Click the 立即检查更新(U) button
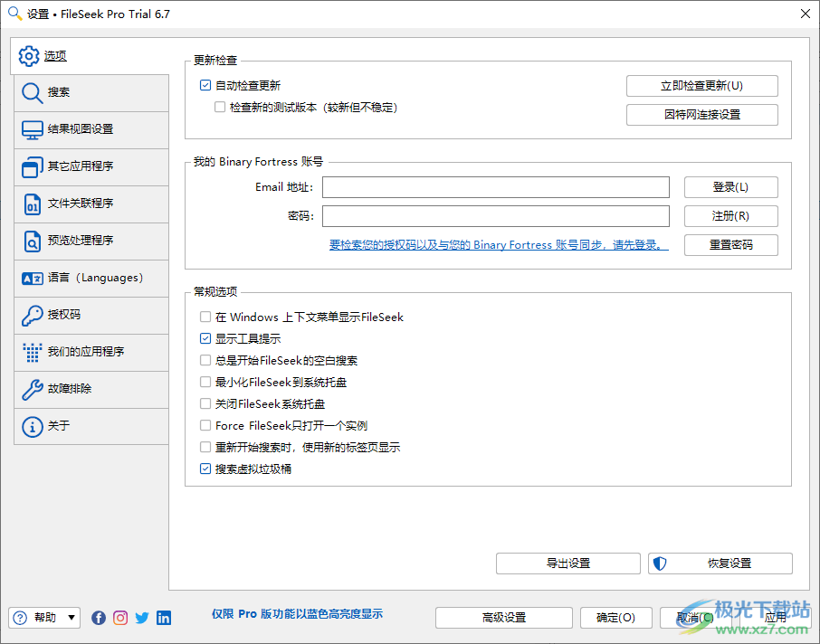The image size is (820, 644). pos(701,86)
